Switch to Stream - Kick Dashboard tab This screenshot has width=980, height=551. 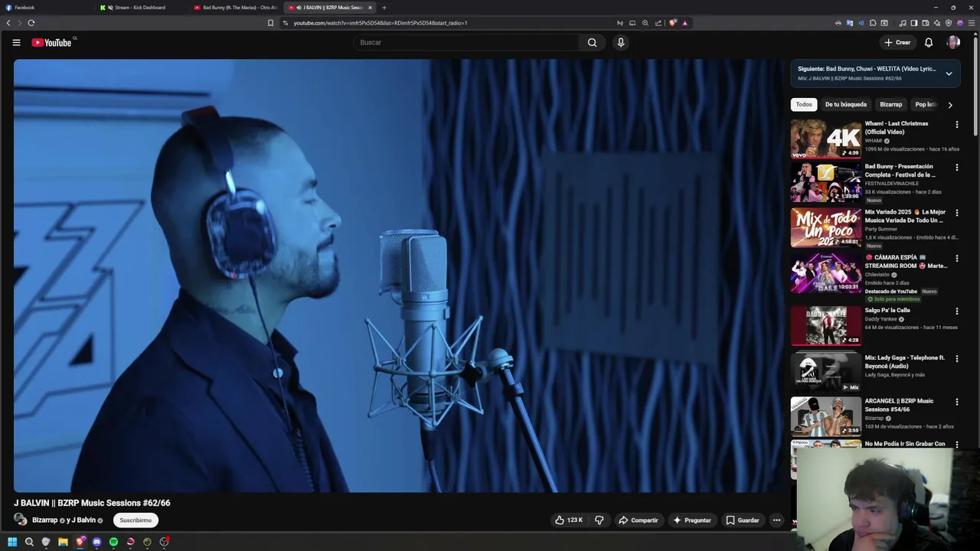click(140, 8)
